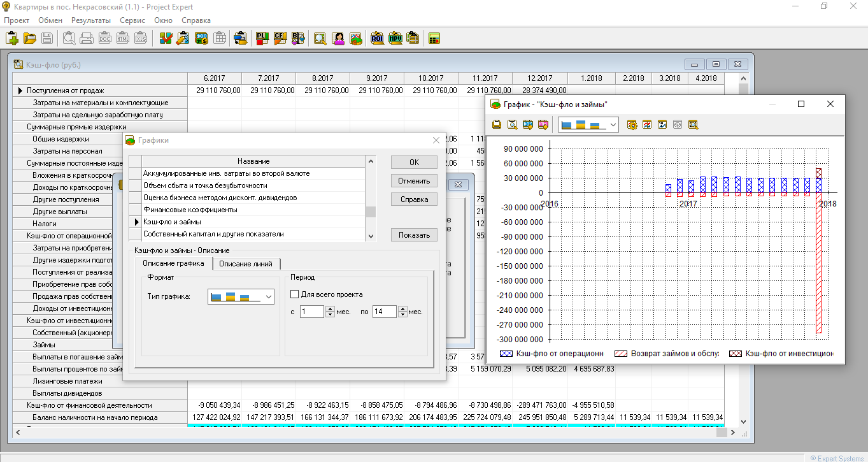Viewport: 868px width, 462px height.
Task: Click the pie and bar chart toolbar icon
Action: pyautogui.click(x=356, y=38)
